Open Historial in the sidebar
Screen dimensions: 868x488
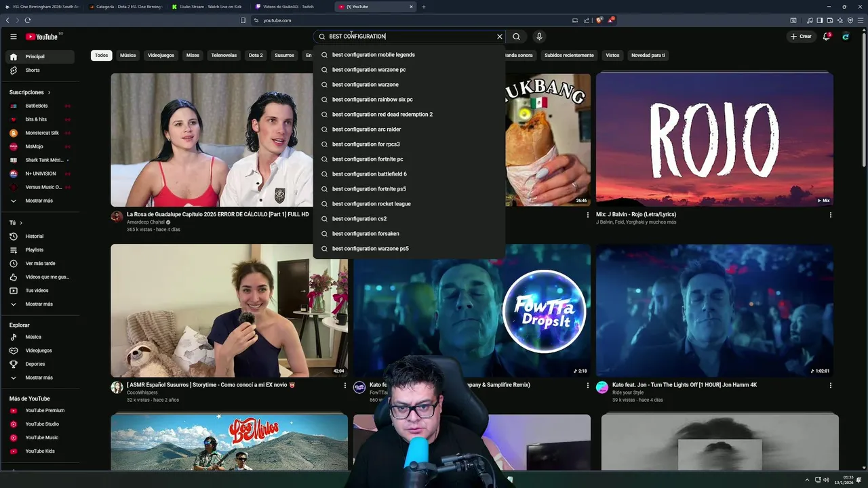point(41,237)
